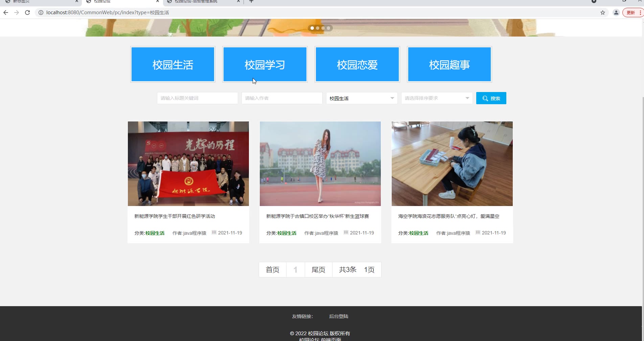This screenshot has height=341, width=644.
Task: Open a new browser tab
Action: click(251, 1)
